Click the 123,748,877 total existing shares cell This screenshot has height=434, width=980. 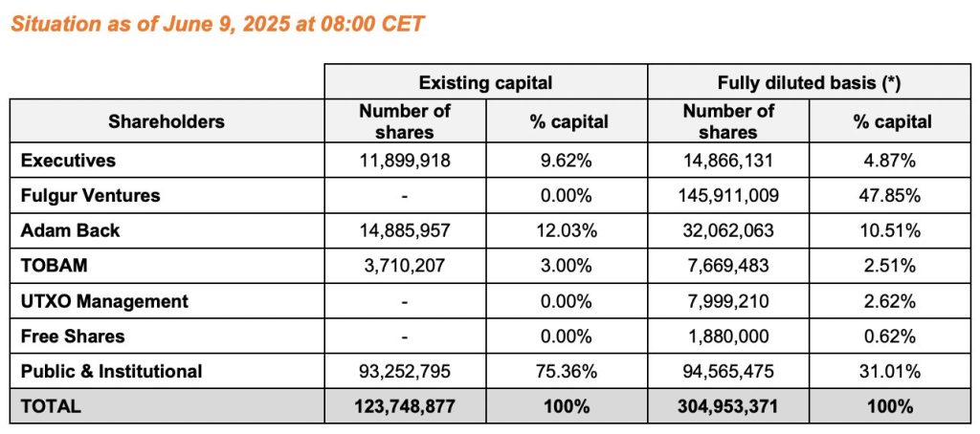[x=405, y=405]
